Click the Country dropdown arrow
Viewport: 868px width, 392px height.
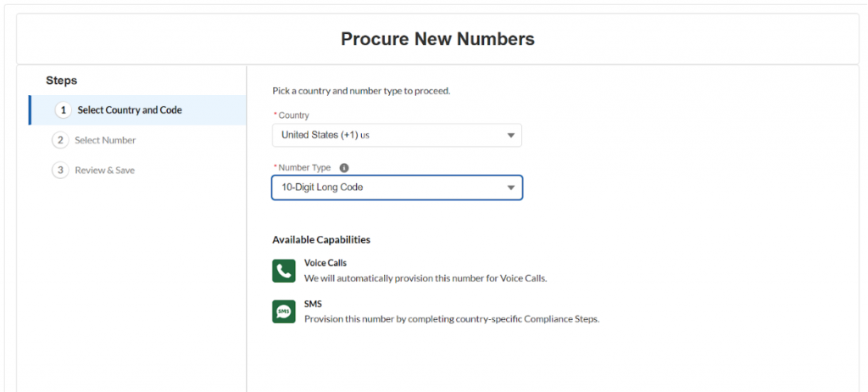coord(510,136)
